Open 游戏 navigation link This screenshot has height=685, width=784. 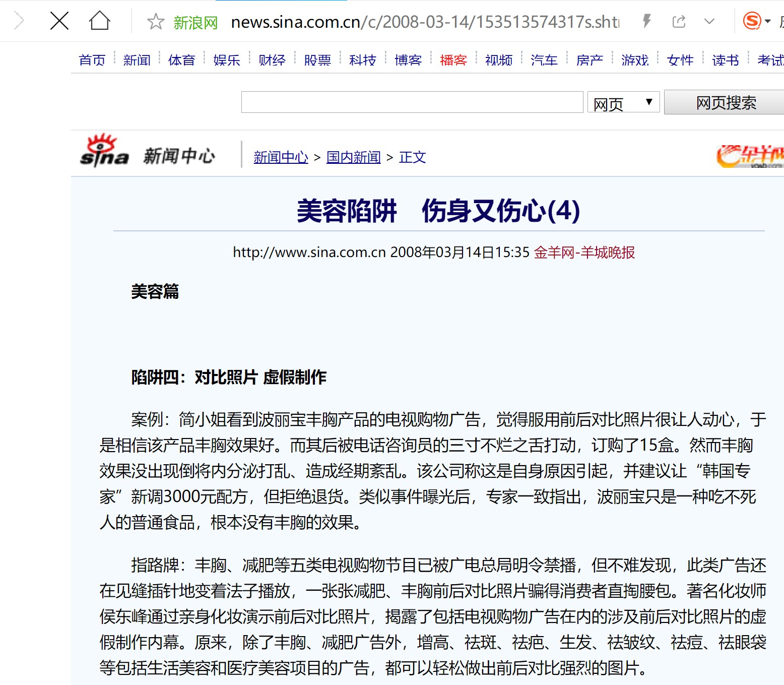(x=635, y=60)
